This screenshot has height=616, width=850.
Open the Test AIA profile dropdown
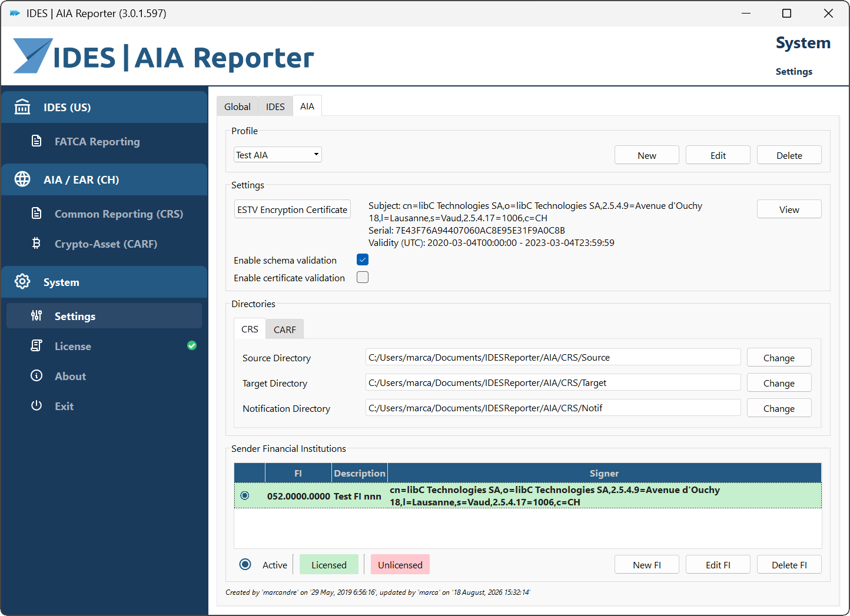[x=278, y=155]
